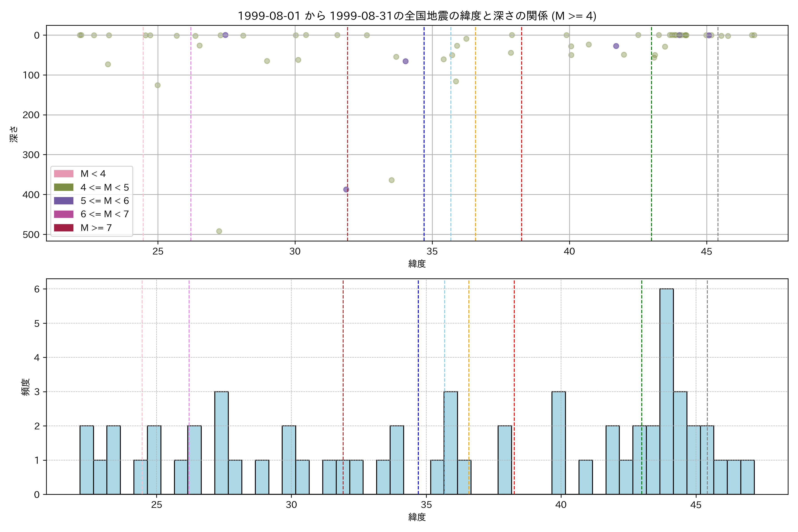
Task: Click the purple '5 <= M < 6' legend swatch
Action: tap(63, 201)
